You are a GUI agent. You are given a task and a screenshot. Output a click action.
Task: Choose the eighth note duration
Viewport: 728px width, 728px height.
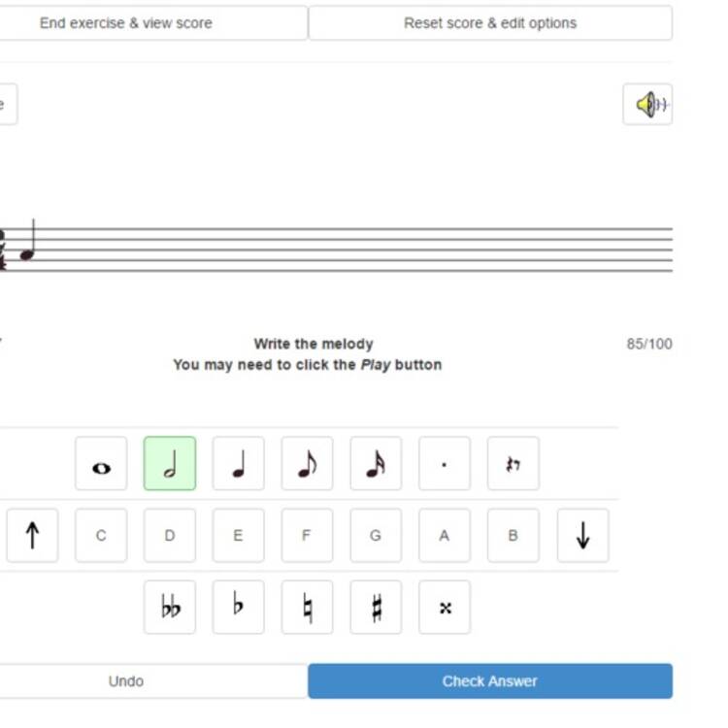tap(307, 463)
